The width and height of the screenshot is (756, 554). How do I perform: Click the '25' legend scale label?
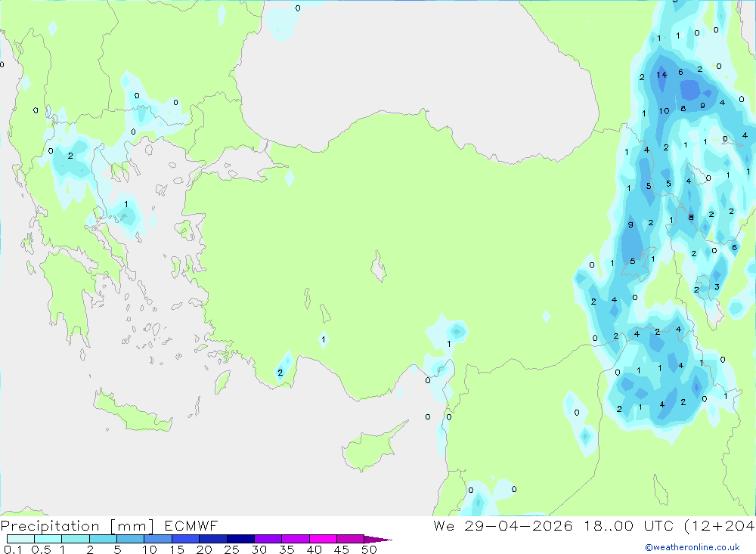231,549
